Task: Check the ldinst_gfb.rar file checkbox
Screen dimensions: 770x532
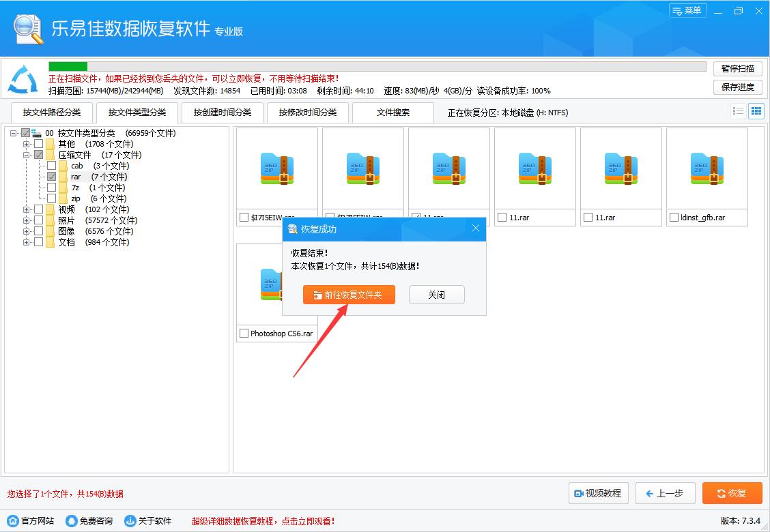Action: 674,218
